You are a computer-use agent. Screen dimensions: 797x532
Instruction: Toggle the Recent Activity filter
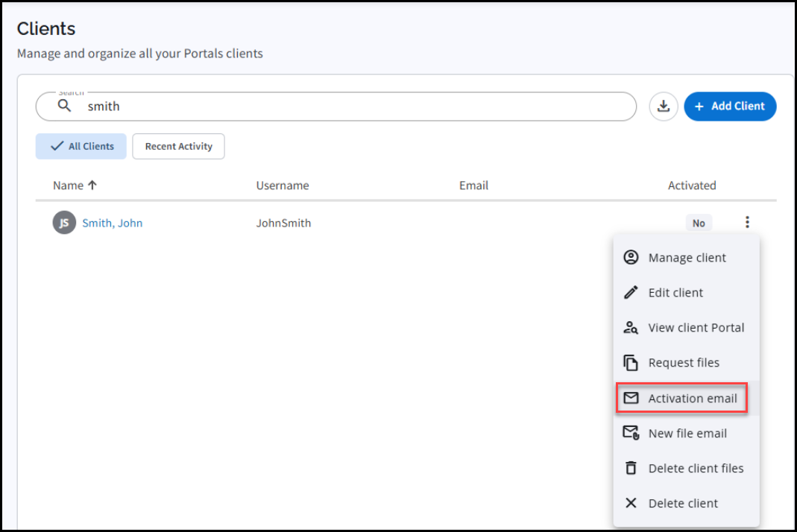tap(178, 147)
